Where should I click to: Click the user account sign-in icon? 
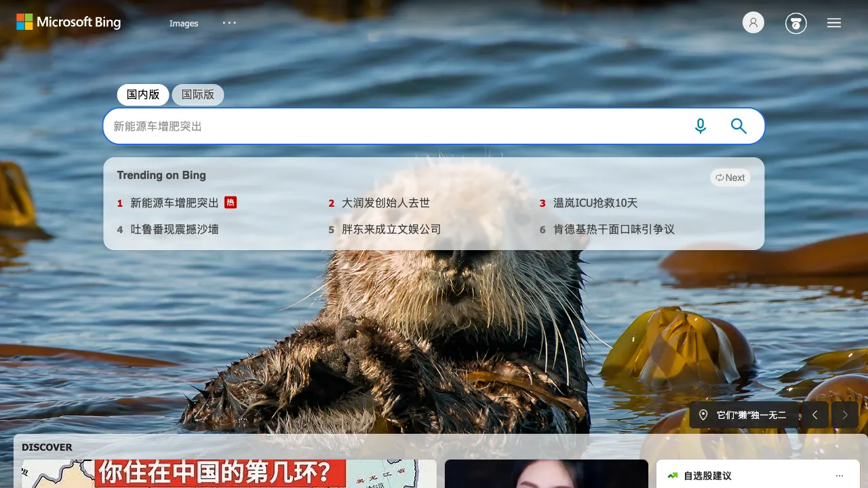(753, 22)
